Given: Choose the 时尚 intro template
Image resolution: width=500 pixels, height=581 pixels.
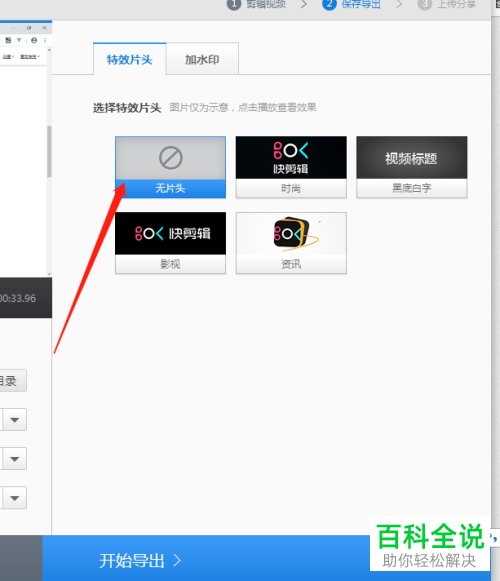Looking at the screenshot, I should [291, 167].
